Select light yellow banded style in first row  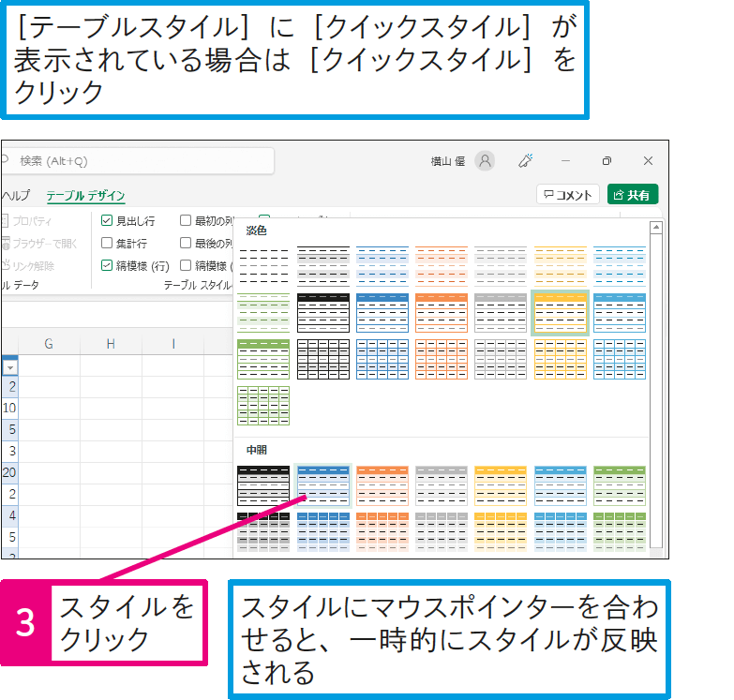tap(561, 266)
